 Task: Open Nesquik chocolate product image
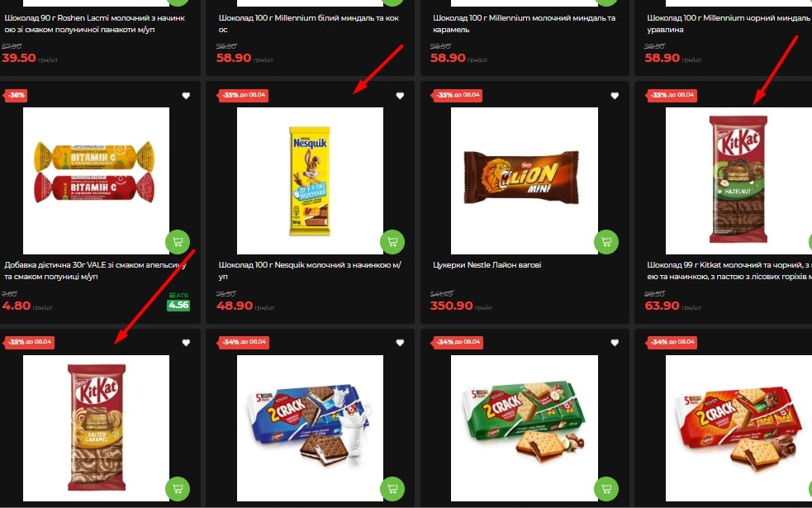point(310,181)
